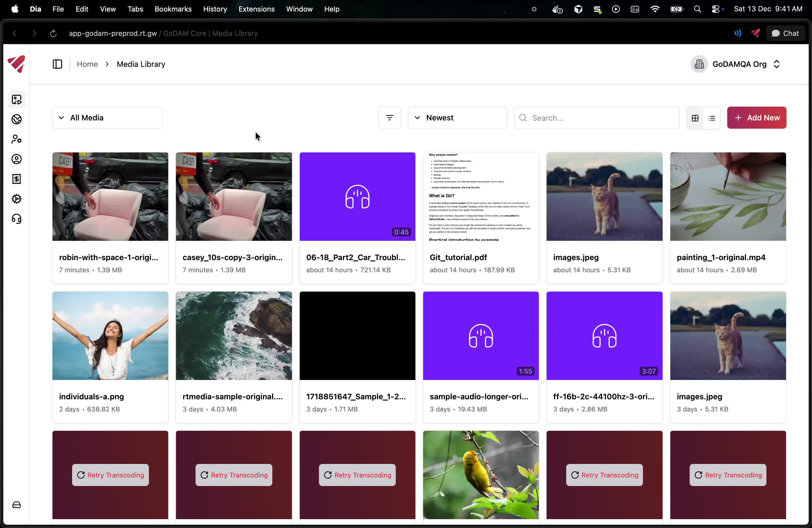Click the Add New button
Screen dimensions: 812x528
pyautogui.click(x=757, y=118)
